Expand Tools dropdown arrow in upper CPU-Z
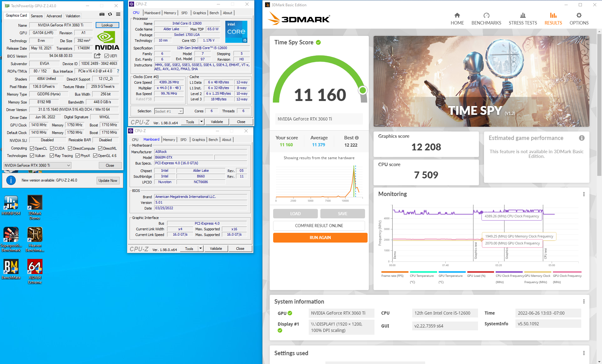 point(201,122)
